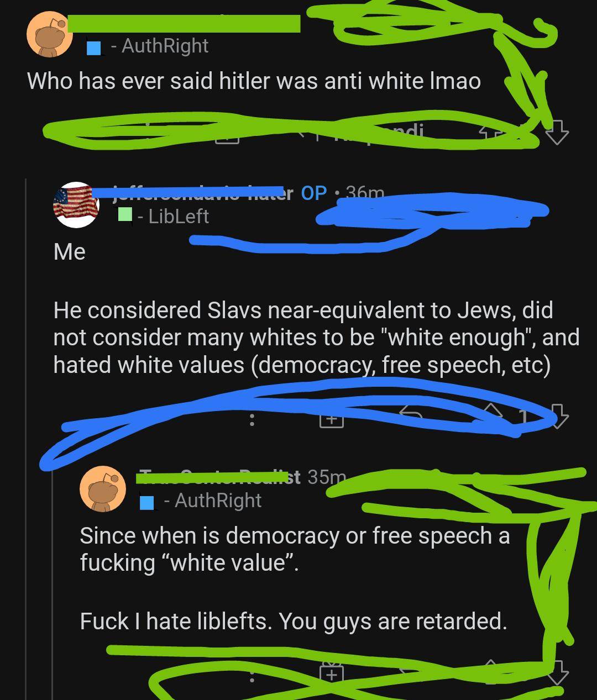This screenshot has width=597, height=700.
Task: Tap the 36m timestamp
Action: [x=365, y=193]
